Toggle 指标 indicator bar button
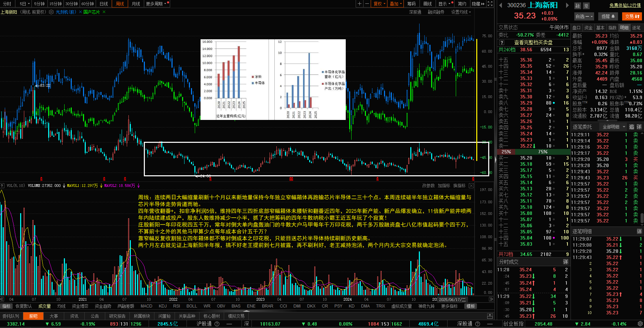Image resolution: width=644 pixels, height=328 pixels. pyautogui.click(x=6, y=306)
